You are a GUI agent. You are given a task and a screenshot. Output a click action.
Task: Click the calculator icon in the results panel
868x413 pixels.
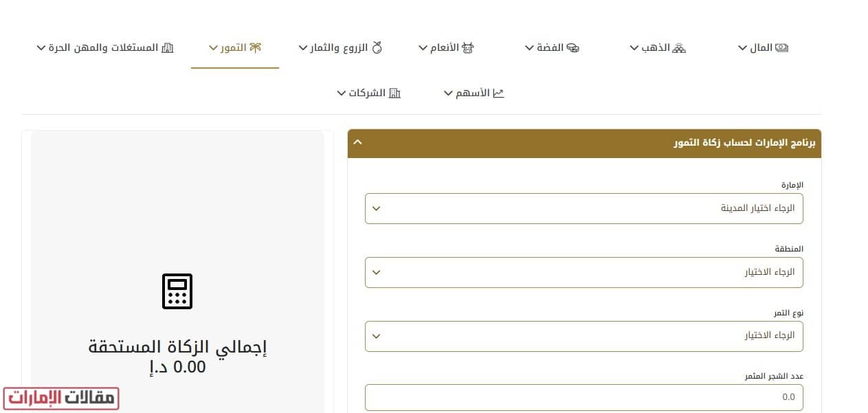(177, 291)
